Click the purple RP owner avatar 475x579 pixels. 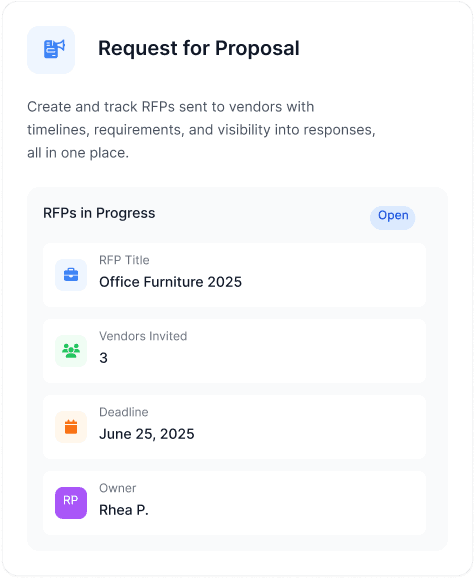pyautogui.click(x=71, y=503)
